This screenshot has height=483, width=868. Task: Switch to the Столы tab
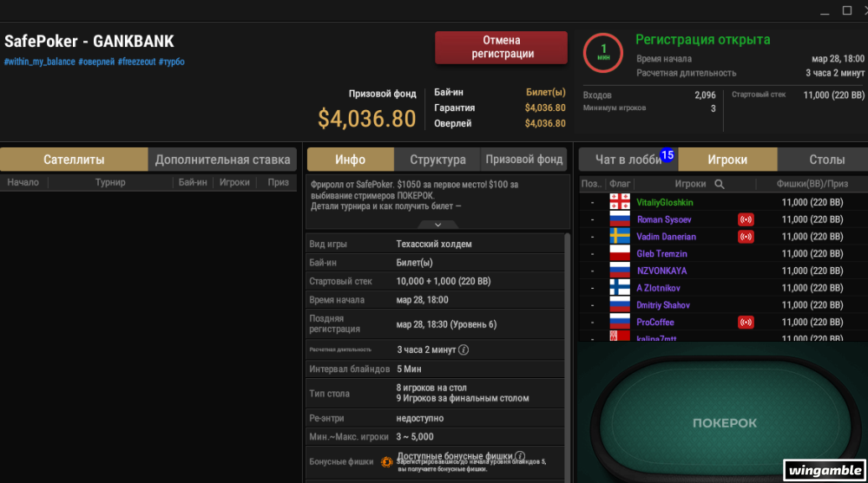pos(826,160)
